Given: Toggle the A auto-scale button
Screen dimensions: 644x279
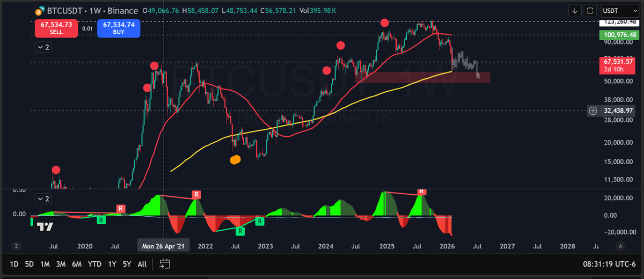Looking at the screenshot, I should tap(620, 246).
